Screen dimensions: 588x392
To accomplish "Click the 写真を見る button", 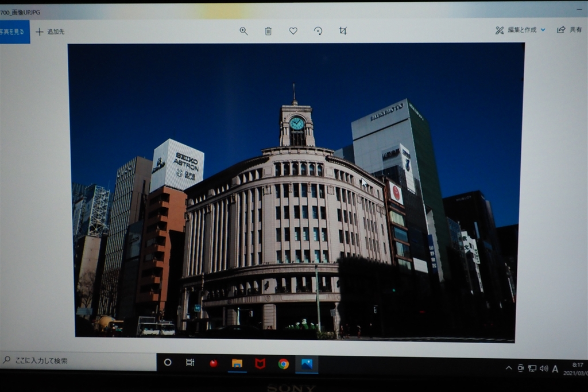I will (14, 32).
